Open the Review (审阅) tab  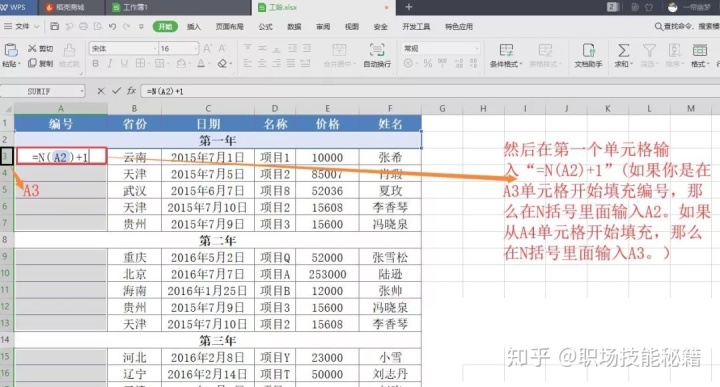323,27
